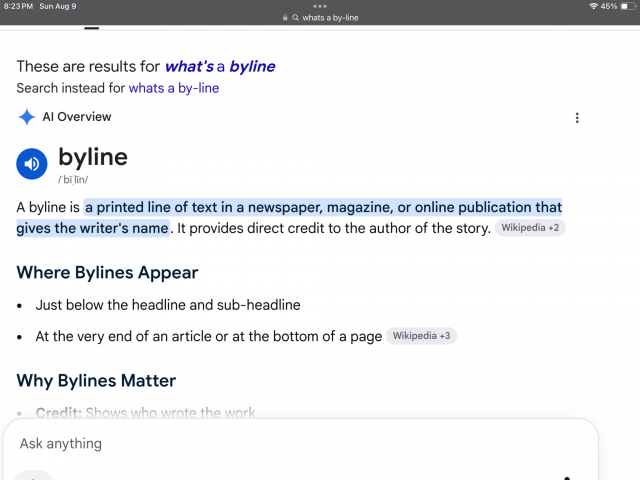Click the phonetic spelling /ˈbīˌlīn/
The height and width of the screenshot is (480, 640).
(x=73, y=180)
